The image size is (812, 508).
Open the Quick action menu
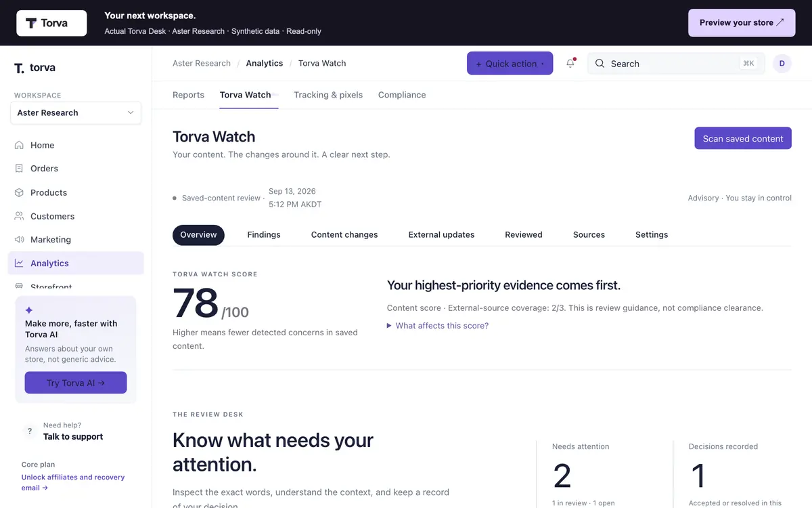coord(510,64)
